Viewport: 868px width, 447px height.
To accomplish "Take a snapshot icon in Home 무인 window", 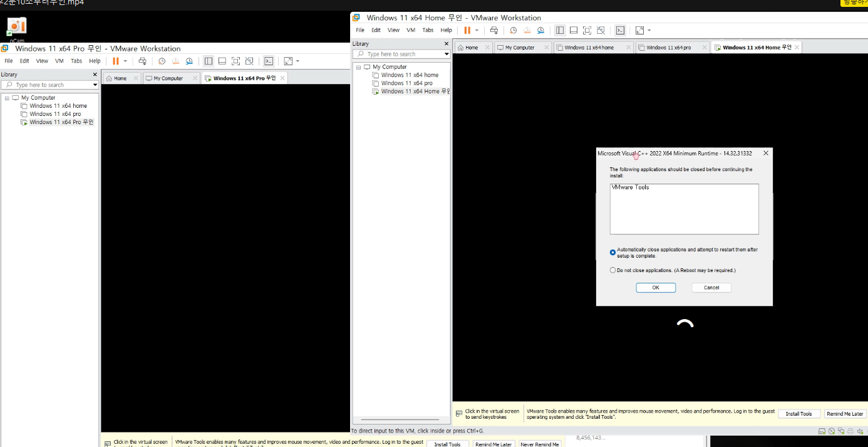I will (513, 30).
